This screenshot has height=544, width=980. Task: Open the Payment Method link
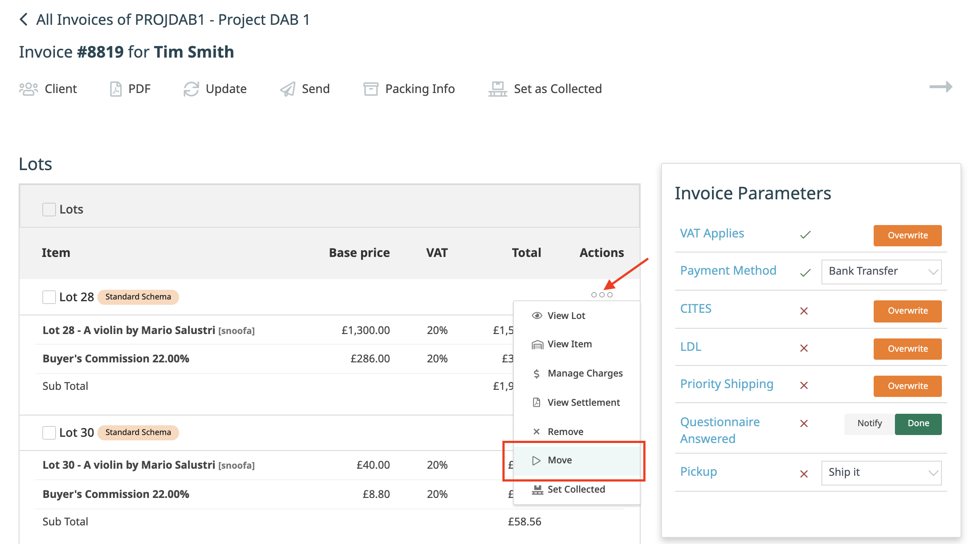[x=728, y=271]
